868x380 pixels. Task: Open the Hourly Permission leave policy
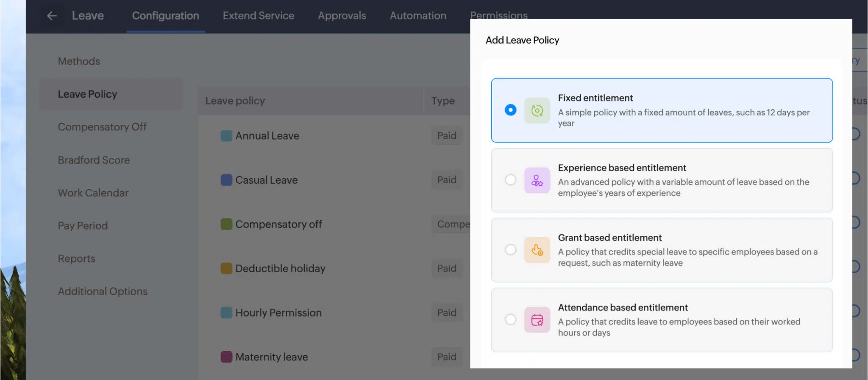(x=278, y=313)
